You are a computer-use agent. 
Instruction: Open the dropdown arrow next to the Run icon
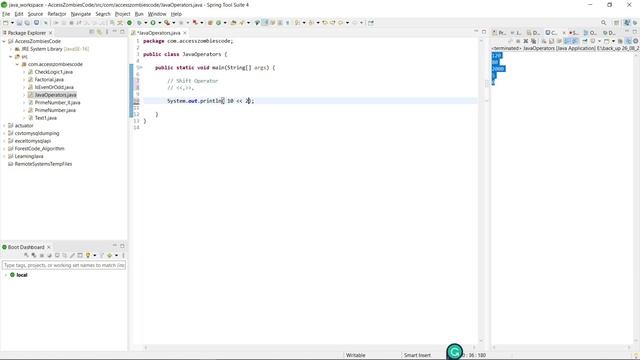[x=160, y=23]
